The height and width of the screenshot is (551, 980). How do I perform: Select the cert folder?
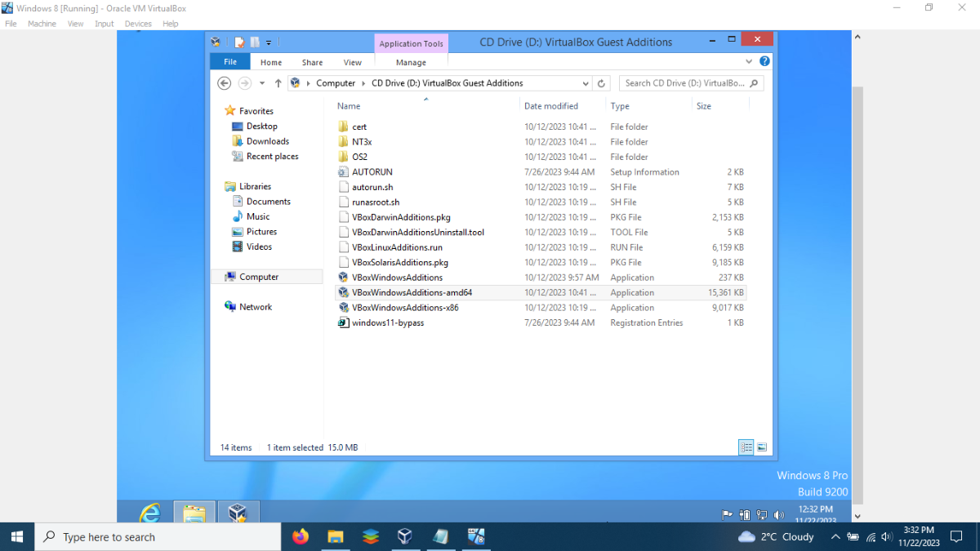359,127
